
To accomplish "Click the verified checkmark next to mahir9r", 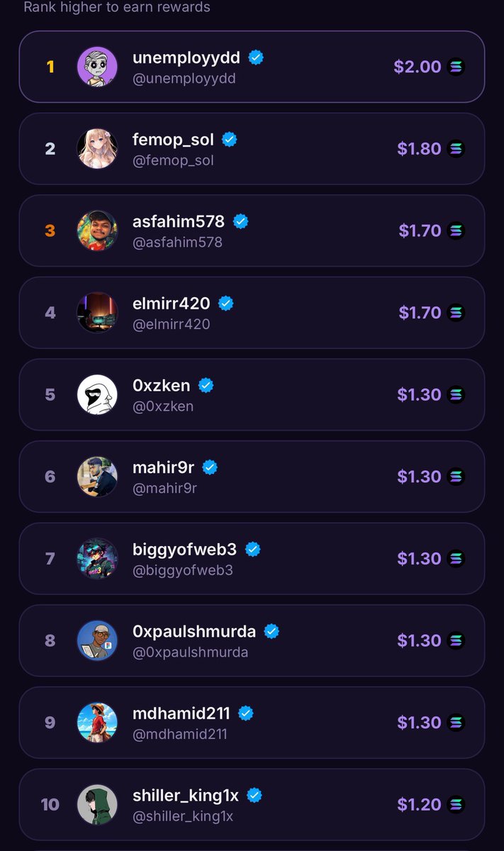I will click(210, 467).
